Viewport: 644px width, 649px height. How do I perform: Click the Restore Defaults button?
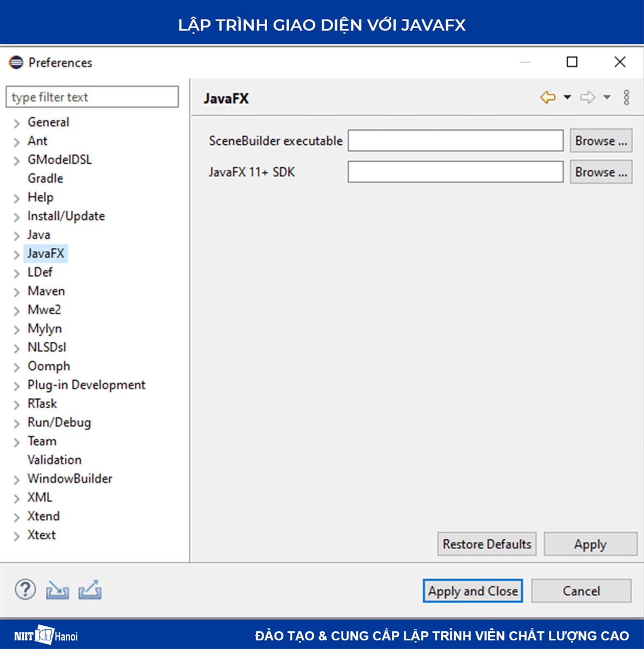pos(486,544)
